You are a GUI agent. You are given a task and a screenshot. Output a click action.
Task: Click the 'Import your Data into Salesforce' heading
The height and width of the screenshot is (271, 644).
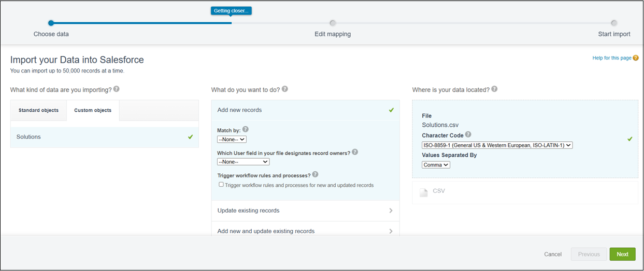point(77,60)
